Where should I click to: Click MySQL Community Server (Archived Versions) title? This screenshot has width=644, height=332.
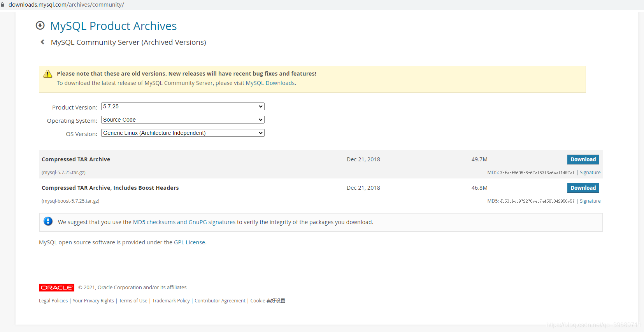pyautogui.click(x=128, y=42)
